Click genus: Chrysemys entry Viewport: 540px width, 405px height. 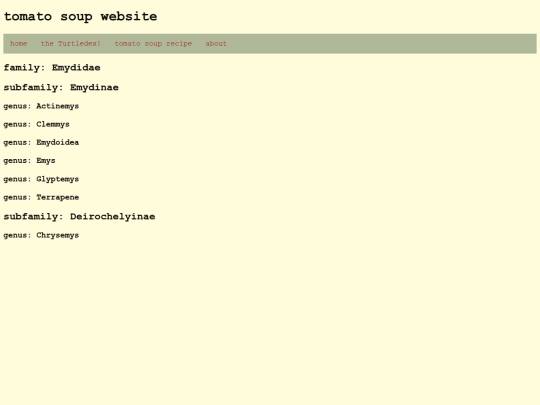[x=41, y=235]
